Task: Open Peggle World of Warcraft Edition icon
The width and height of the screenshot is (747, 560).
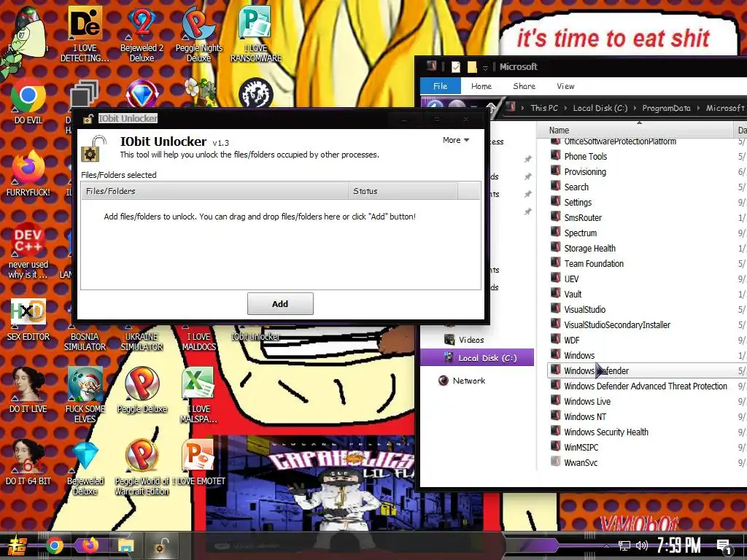Action: point(142,467)
